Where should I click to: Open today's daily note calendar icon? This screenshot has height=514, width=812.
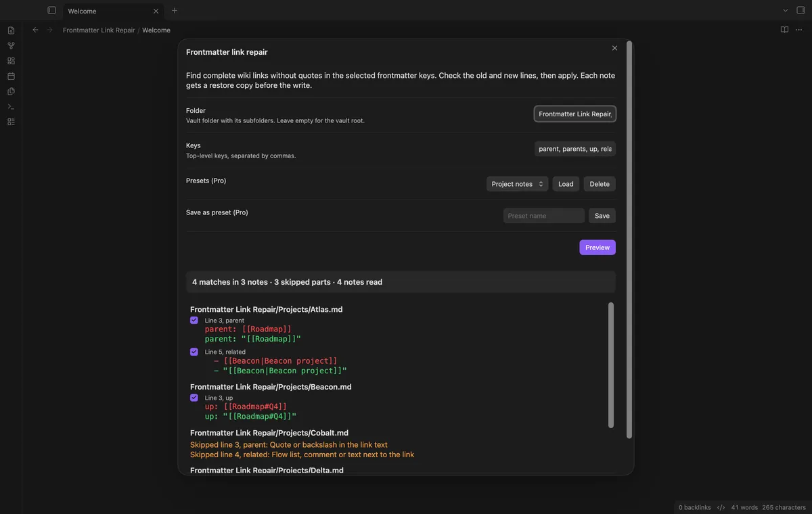tap(11, 76)
